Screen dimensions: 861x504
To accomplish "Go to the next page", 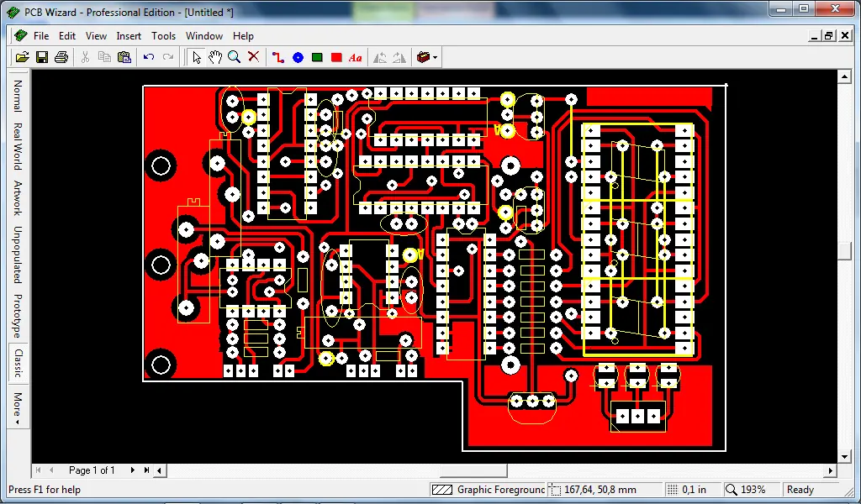I will click(x=132, y=470).
